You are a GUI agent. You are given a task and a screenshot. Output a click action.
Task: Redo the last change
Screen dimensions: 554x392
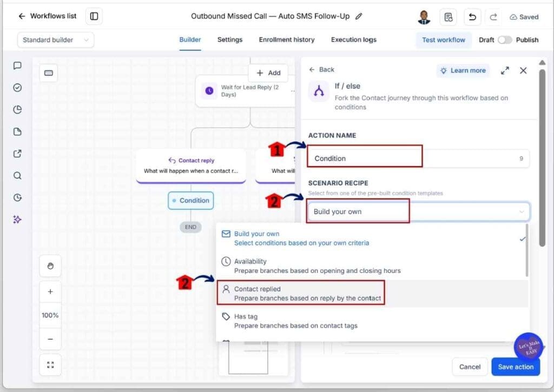(x=493, y=17)
